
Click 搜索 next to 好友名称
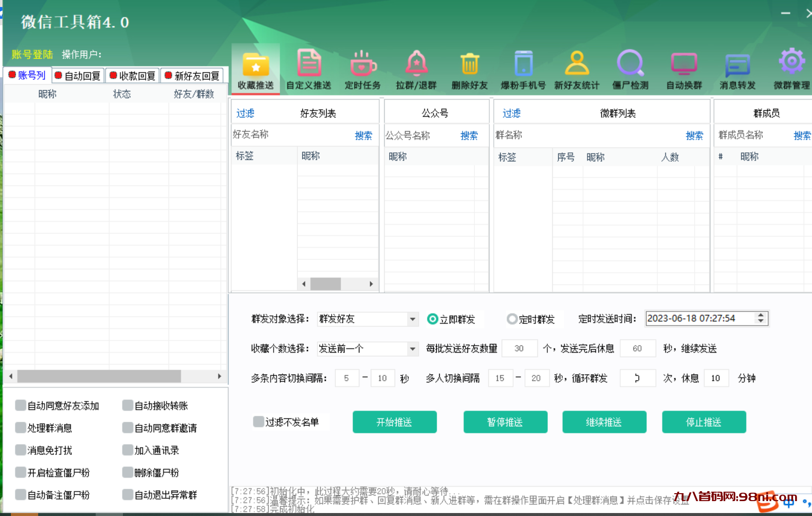pos(363,135)
